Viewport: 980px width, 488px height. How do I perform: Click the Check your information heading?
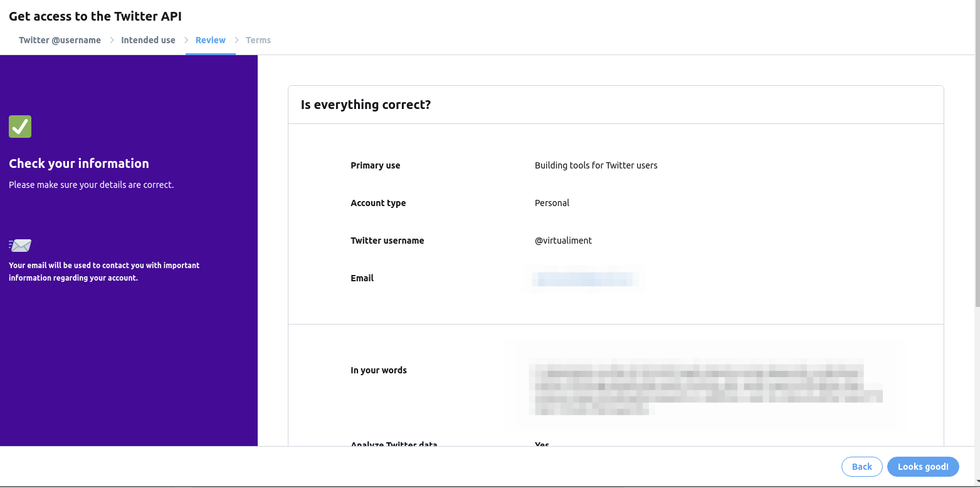78,163
